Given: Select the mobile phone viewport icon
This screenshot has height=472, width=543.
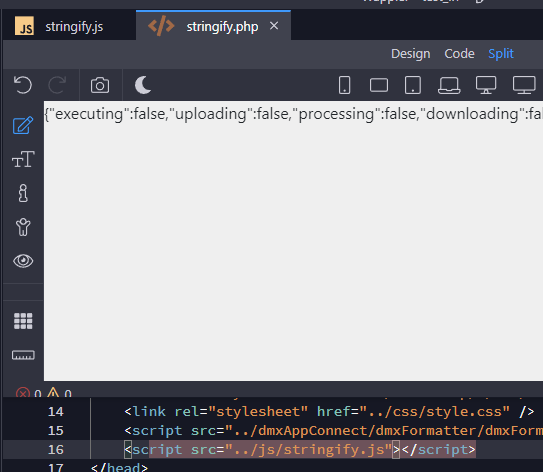Looking at the screenshot, I should click(x=344, y=85).
